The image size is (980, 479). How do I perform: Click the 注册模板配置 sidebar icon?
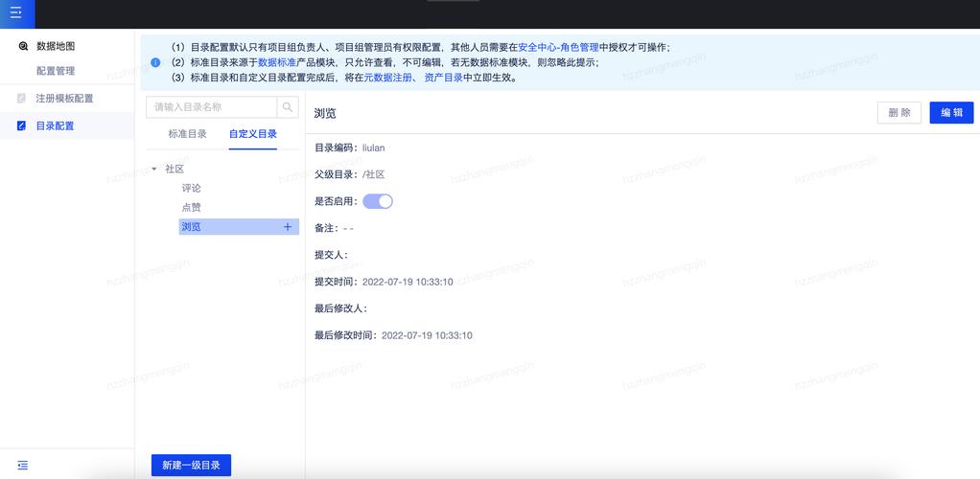(x=22, y=98)
